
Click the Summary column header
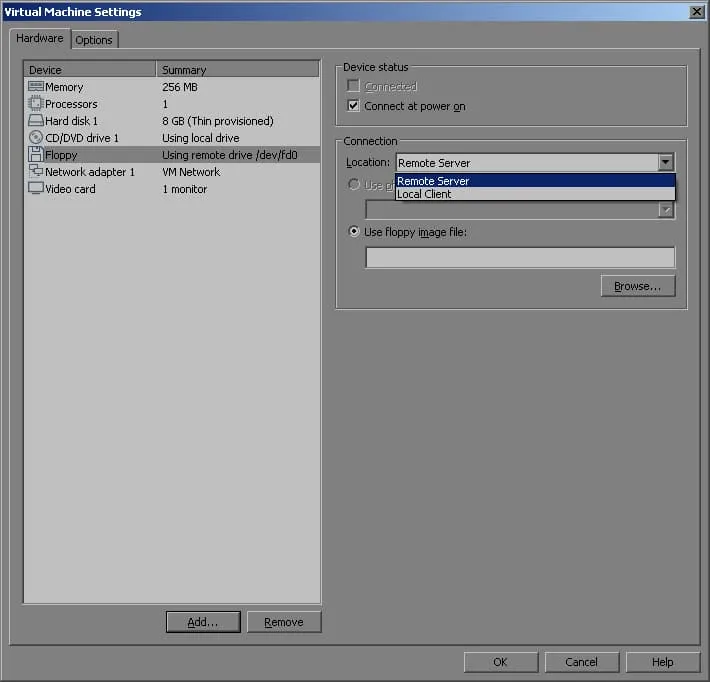point(238,70)
